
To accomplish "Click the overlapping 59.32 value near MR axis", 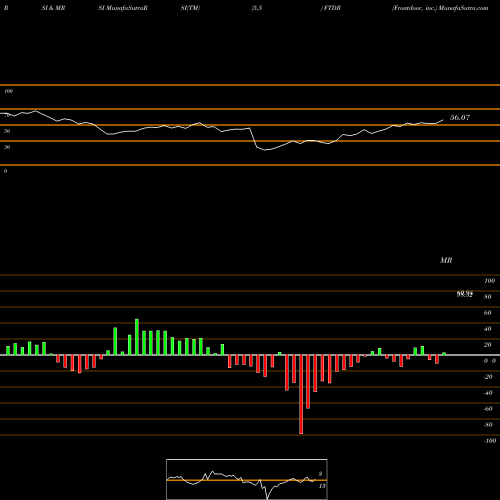I will 465,294.
